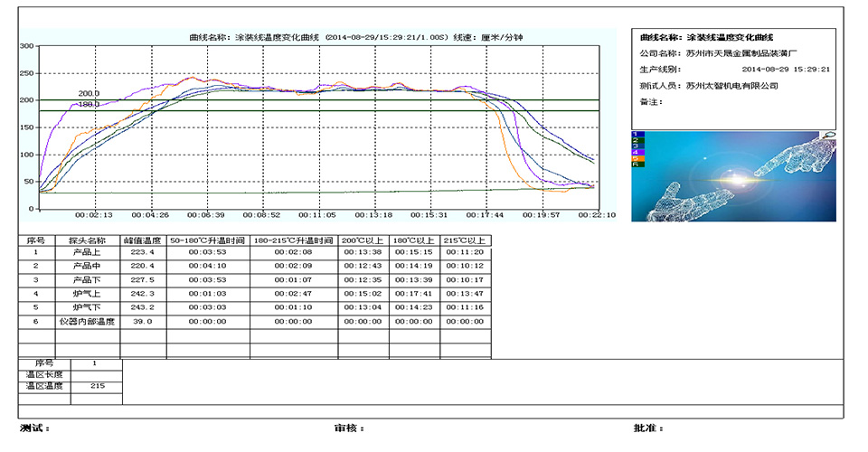Click the 150 value on temperature axis
The height and width of the screenshot is (452, 868).
26,127
